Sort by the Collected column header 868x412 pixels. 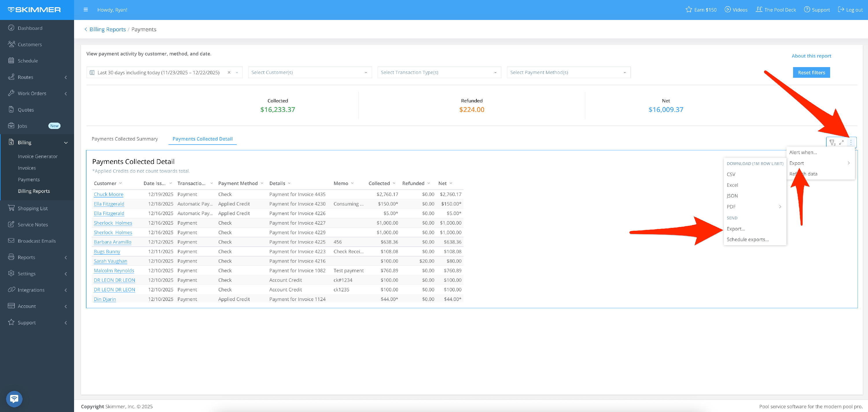pyautogui.click(x=379, y=183)
